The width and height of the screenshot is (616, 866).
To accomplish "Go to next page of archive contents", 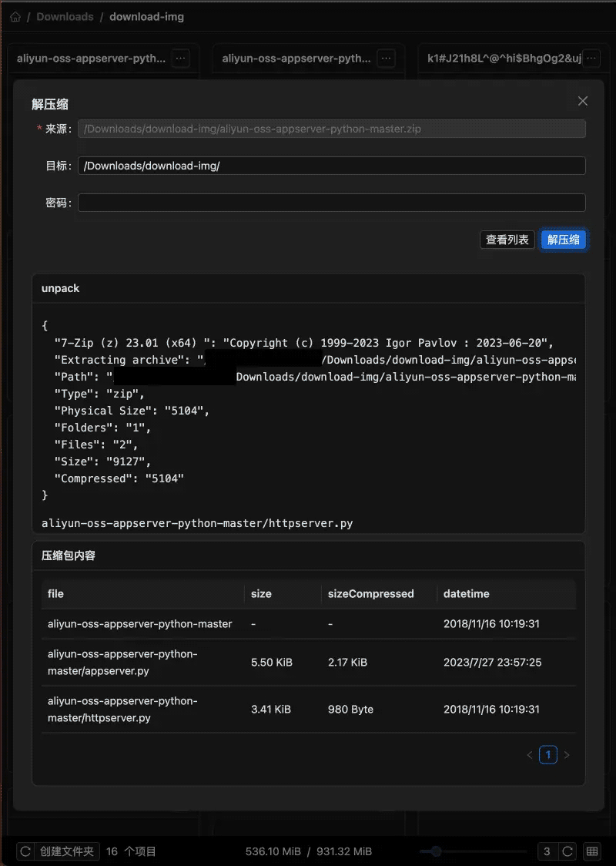I will (x=566, y=754).
